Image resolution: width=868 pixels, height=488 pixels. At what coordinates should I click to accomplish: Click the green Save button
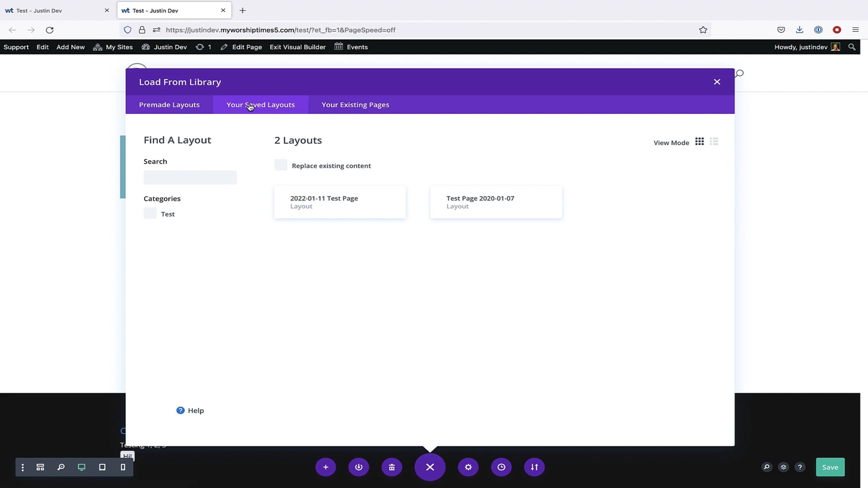830,467
